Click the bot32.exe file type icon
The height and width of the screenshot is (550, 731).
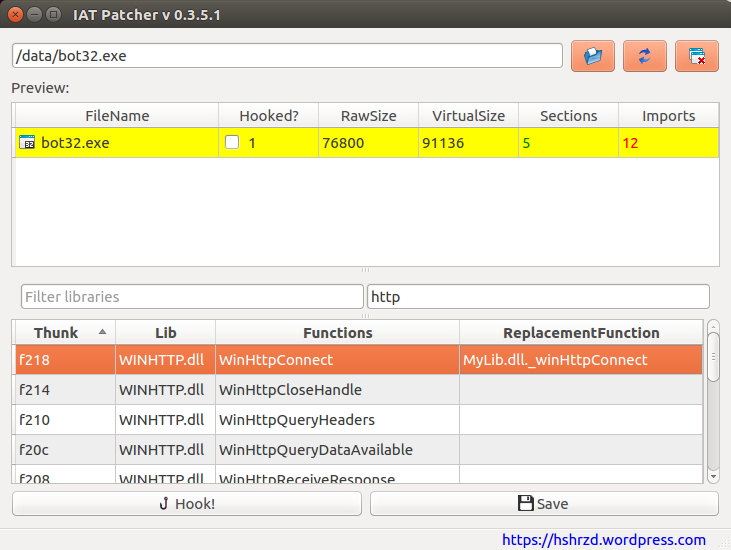point(27,143)
